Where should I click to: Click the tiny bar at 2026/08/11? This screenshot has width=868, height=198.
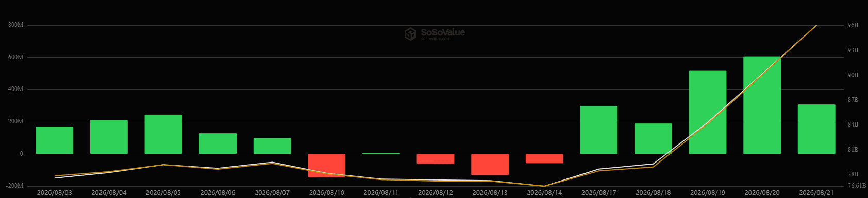(381, 153)
